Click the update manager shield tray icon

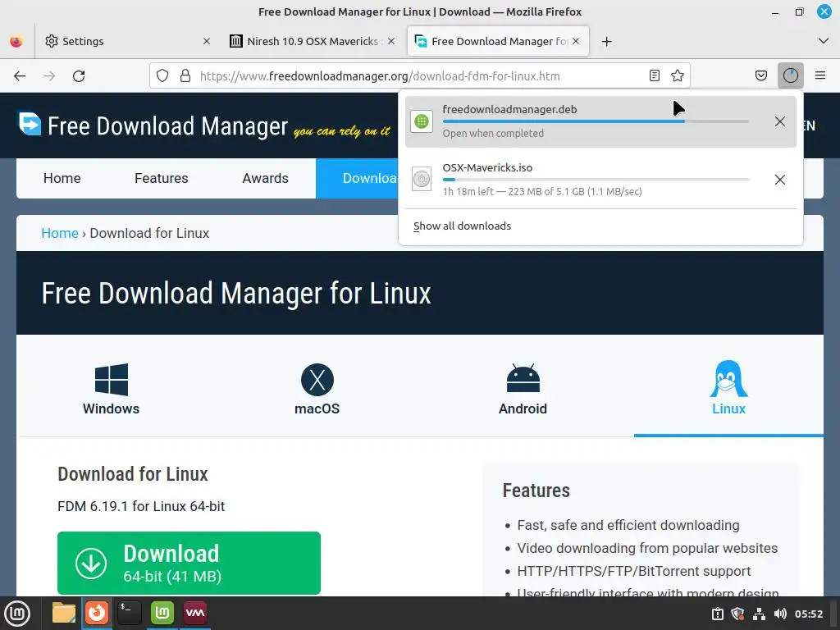[737, 614]
